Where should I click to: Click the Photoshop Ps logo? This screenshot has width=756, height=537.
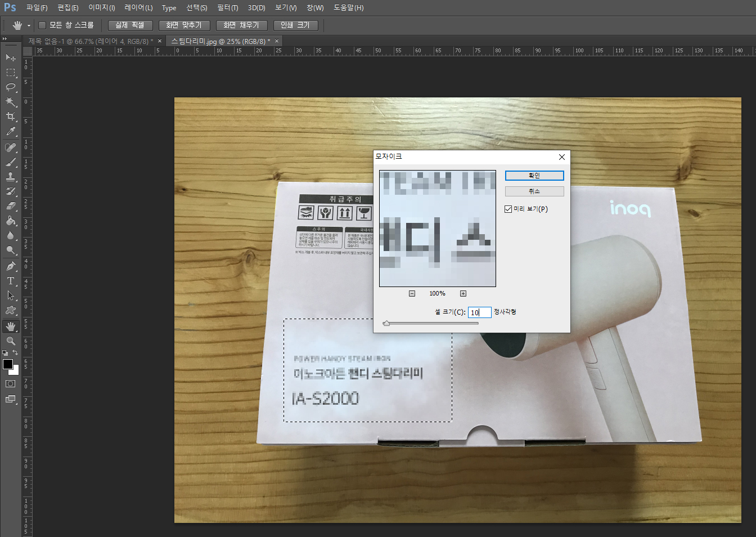click(x=10, y=7)
